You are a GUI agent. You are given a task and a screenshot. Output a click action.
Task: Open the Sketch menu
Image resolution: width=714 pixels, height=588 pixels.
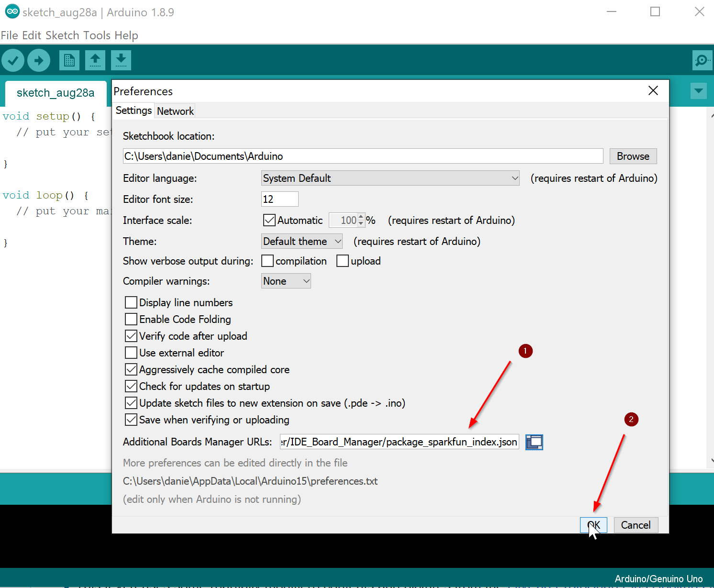coord(62,35)
